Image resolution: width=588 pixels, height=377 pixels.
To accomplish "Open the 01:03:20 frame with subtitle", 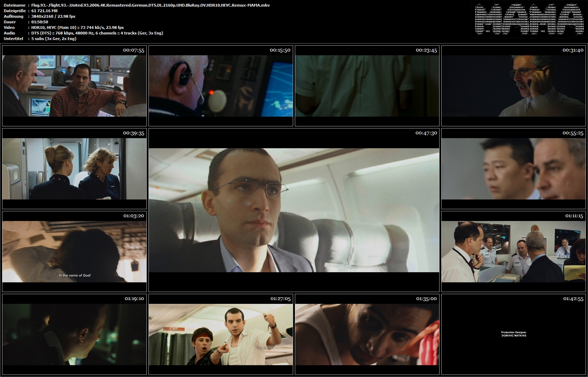I will tap(74, 251).
